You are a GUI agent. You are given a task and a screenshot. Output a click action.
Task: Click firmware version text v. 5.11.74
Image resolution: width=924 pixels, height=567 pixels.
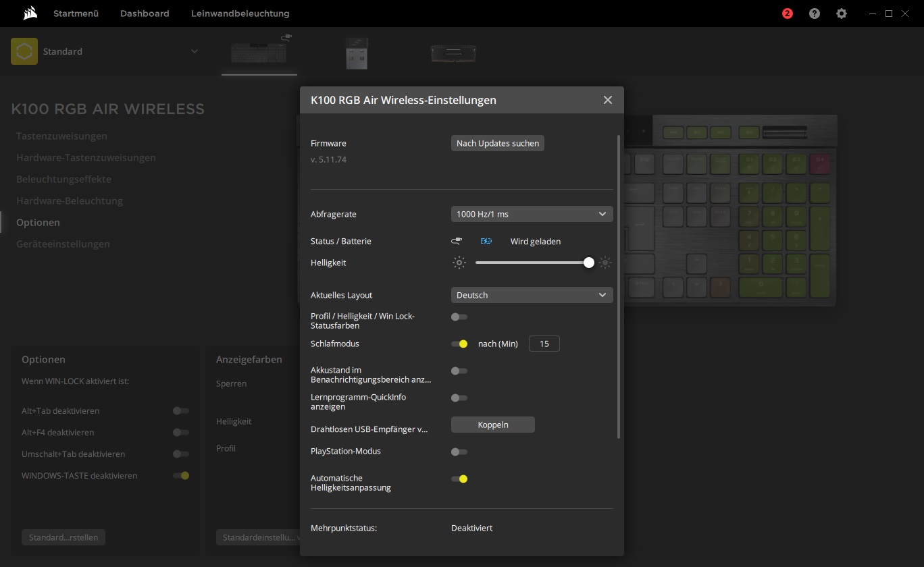click(x=328, y=160)
